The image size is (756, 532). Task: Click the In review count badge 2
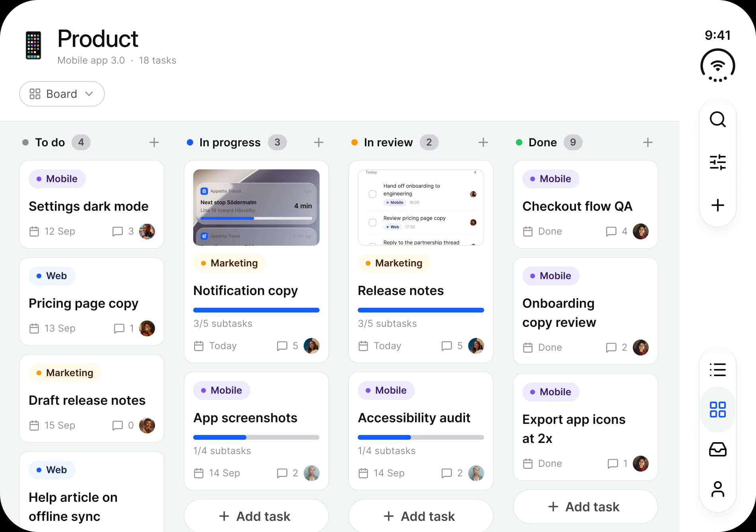pos(429,142)
